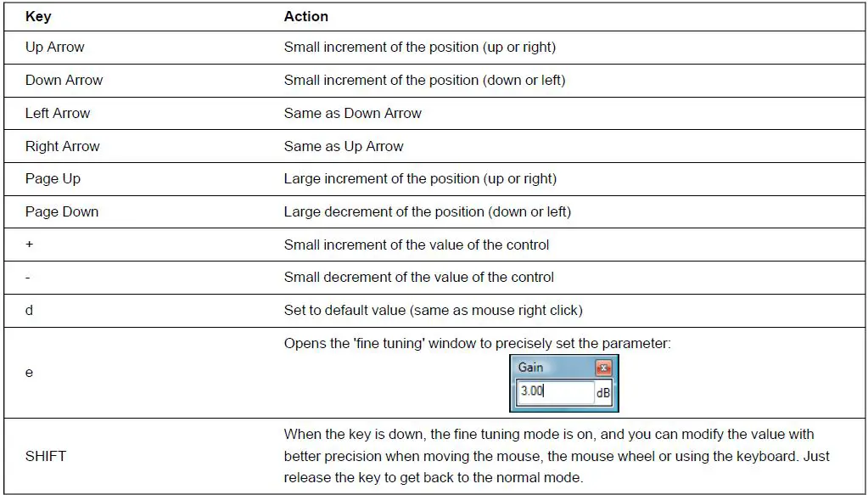Select the Up Arrow row
The width and height of the screenshot is (868, 495).
[x=54, y=48]
